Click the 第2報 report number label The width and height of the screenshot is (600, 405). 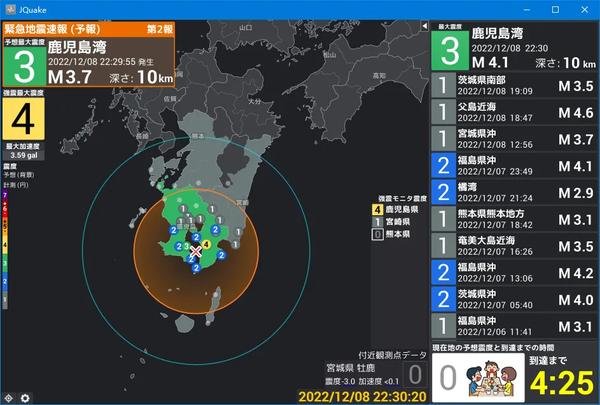point(160,29)
